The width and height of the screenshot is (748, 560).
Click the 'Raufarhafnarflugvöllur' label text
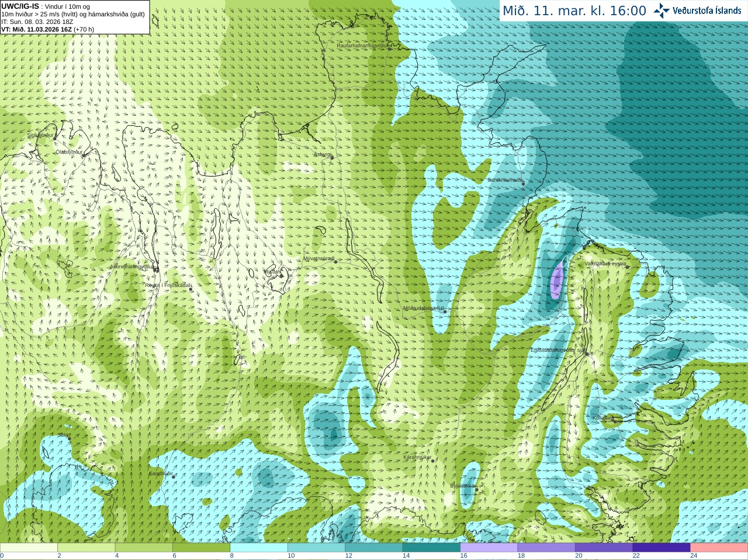point(362,46)
